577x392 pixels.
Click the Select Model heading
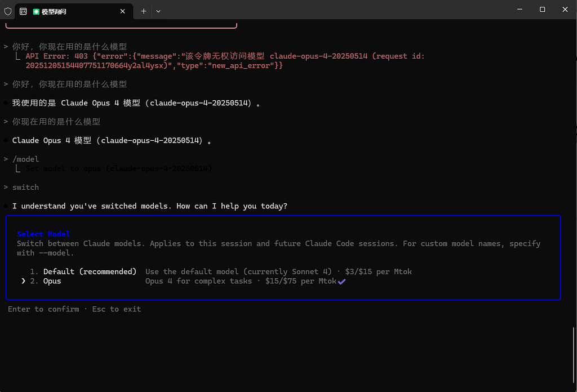43,234
